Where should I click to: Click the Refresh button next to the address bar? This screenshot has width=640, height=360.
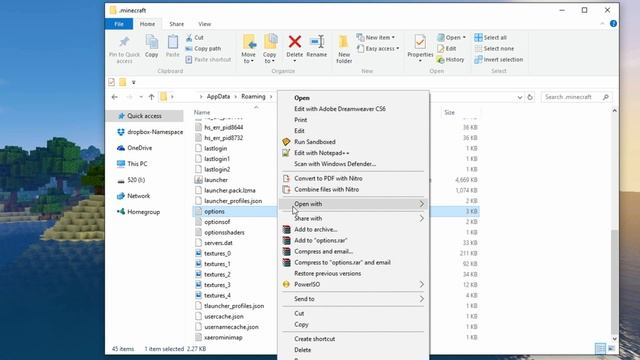point(530,97)
